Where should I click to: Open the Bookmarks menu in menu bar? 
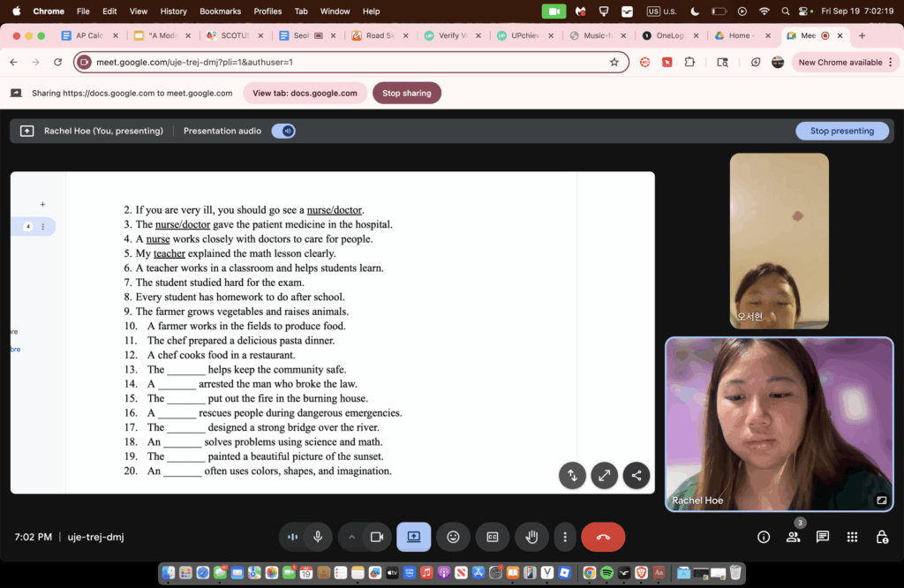click(x=220, y=11)
